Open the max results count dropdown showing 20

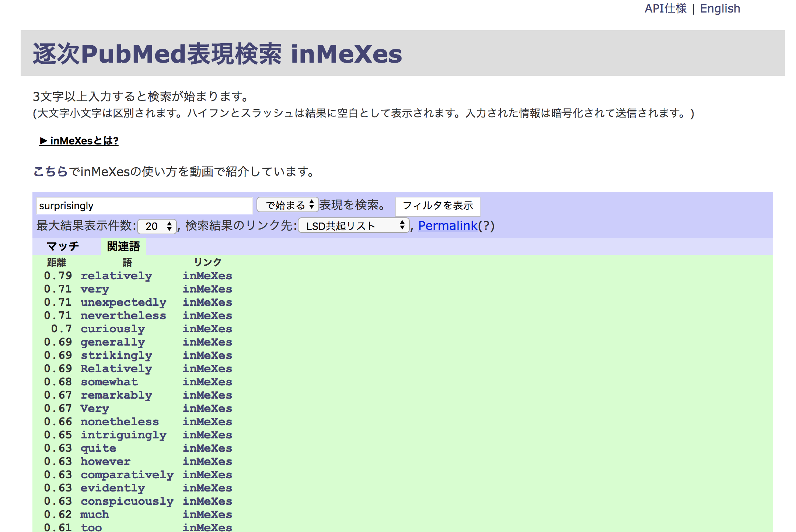(x=157, y=226)
